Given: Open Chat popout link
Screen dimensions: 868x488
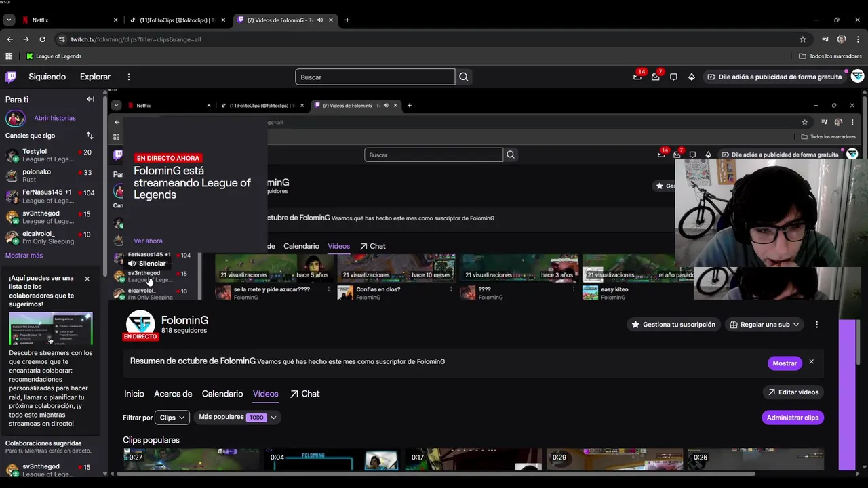Looking at the screenshot, I should (x=304, y=394).
